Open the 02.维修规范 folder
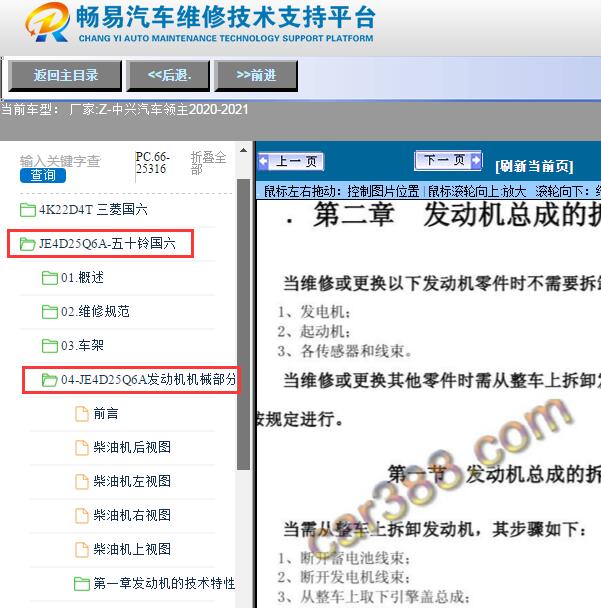The width and height of the screenshot is (601, 608). coord(95,311)
